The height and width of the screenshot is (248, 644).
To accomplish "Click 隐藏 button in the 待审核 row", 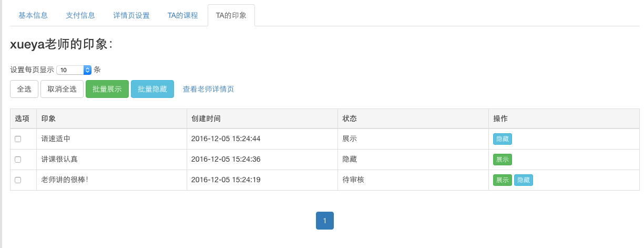I will 524,180.
